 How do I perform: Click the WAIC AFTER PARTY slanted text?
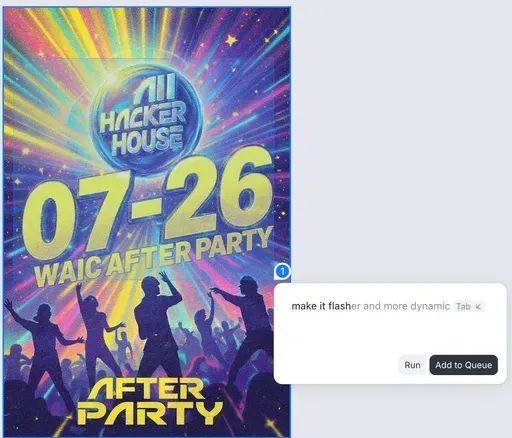tap(153, 257)
